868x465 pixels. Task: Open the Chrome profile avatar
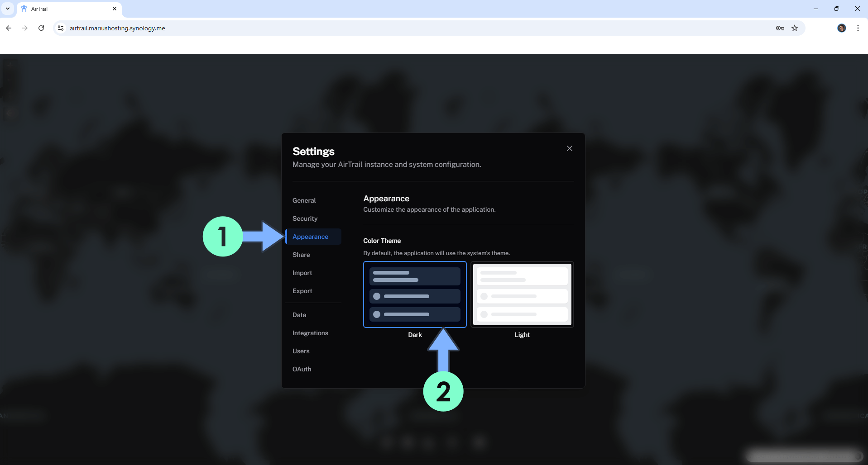[x=841, y=28]
